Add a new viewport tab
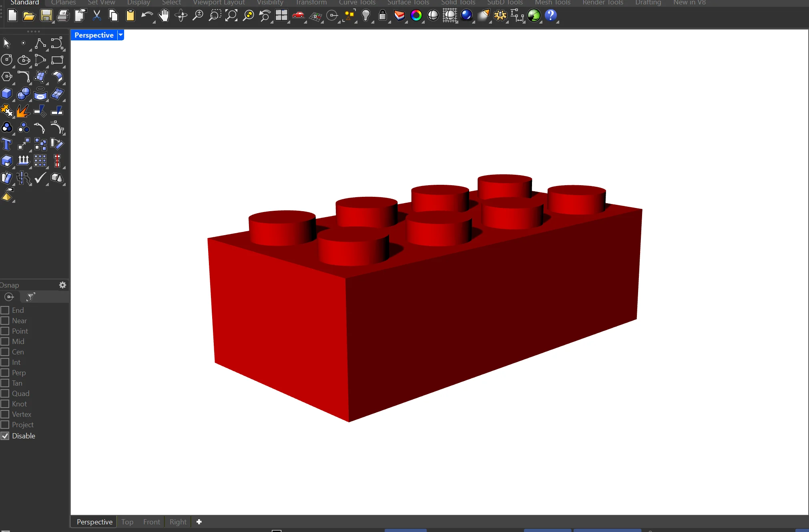Screen dimensions: 809x532 [199, 522]
